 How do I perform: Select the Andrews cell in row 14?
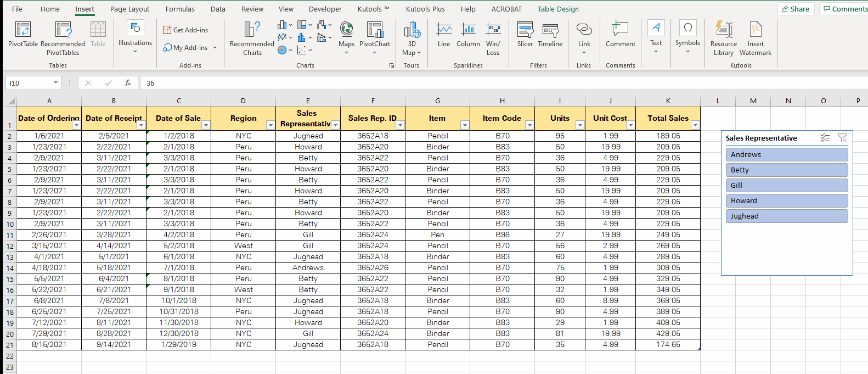(x=308, y=267)
